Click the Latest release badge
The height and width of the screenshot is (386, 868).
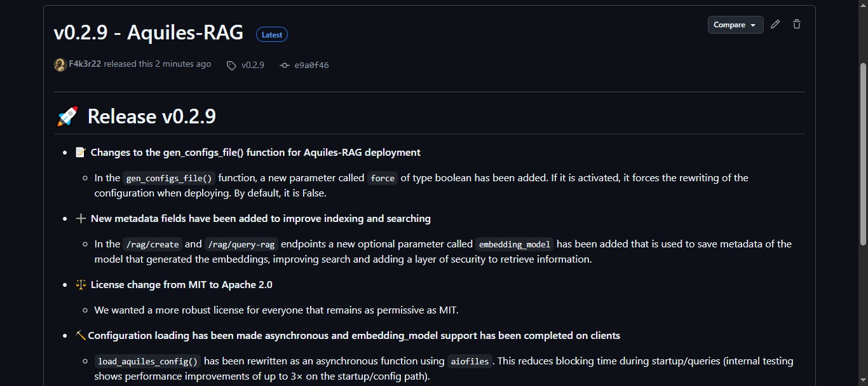[272, 34]
